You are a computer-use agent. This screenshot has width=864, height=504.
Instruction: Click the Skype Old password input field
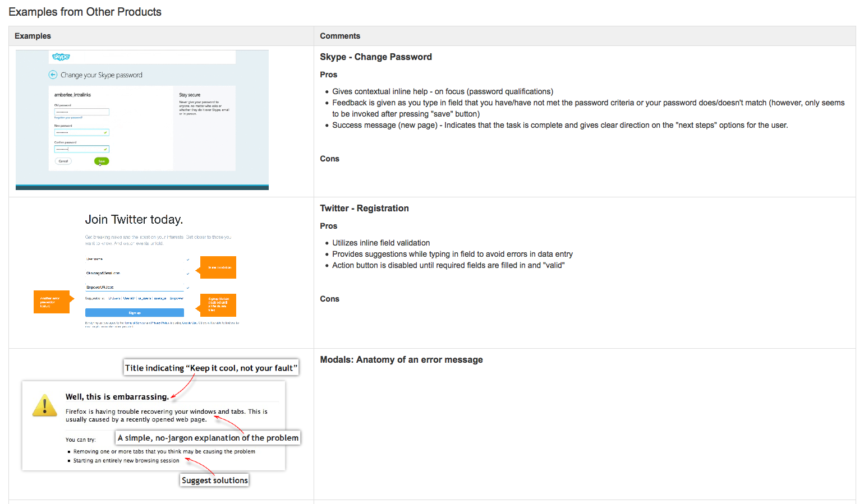[81, 112]
